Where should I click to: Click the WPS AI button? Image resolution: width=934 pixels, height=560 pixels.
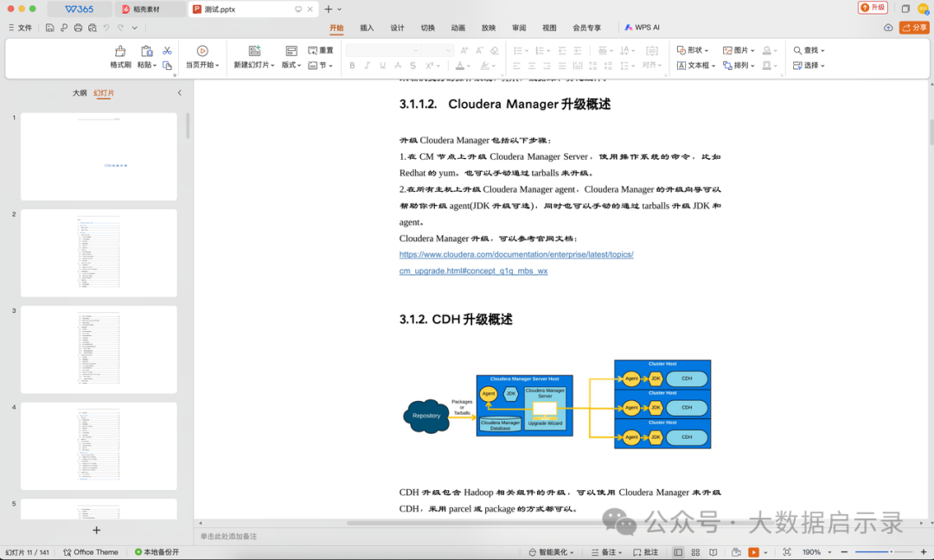(642, 28)
